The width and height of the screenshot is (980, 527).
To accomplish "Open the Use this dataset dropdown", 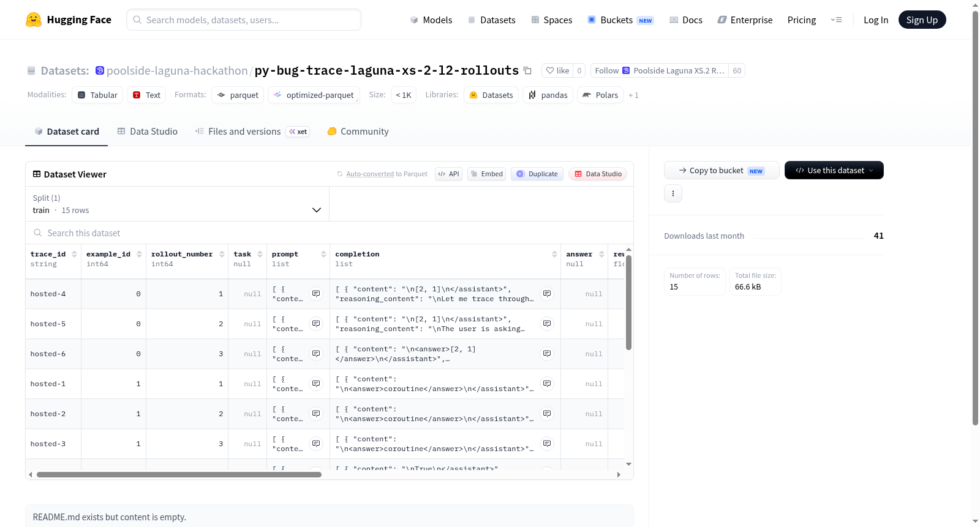I will (x=834, y=170).
